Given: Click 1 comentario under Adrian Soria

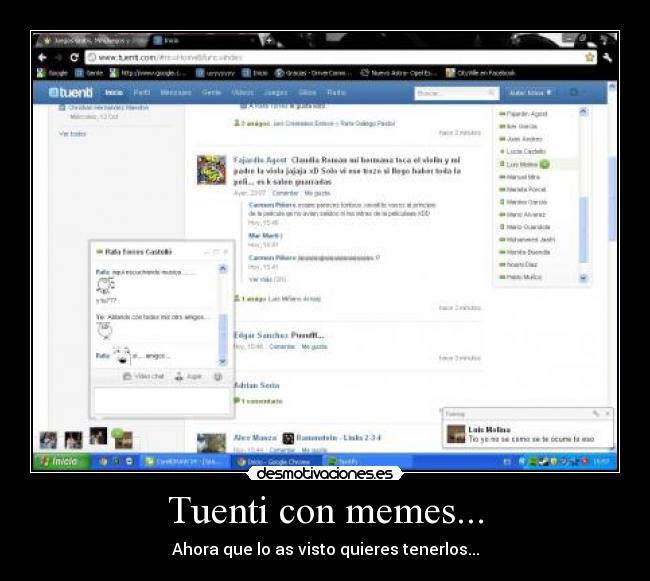Looking at the screenshot, I should click(259, 401).
